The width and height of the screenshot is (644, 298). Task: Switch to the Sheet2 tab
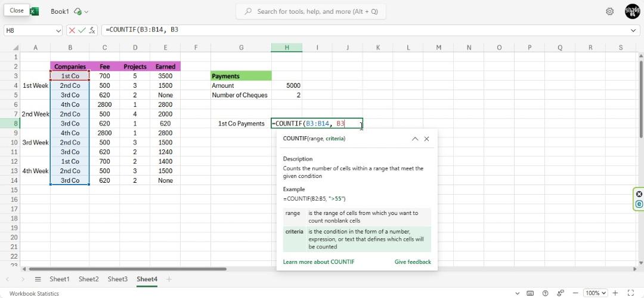tap(89, 279)
